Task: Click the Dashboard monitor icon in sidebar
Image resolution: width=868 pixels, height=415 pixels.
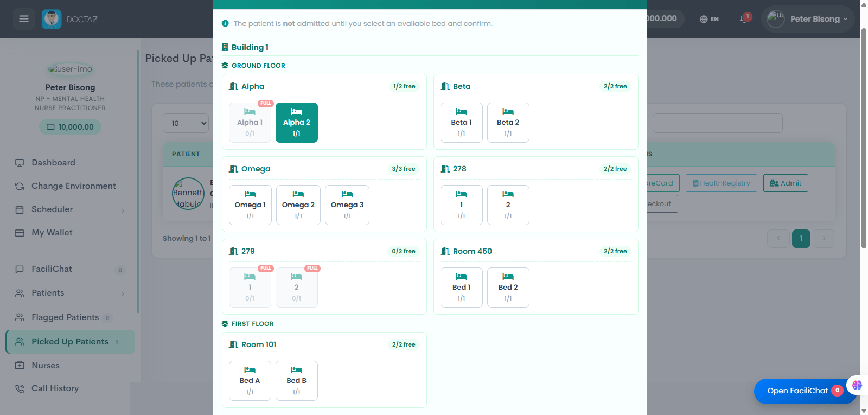Action: pos(20,163)
